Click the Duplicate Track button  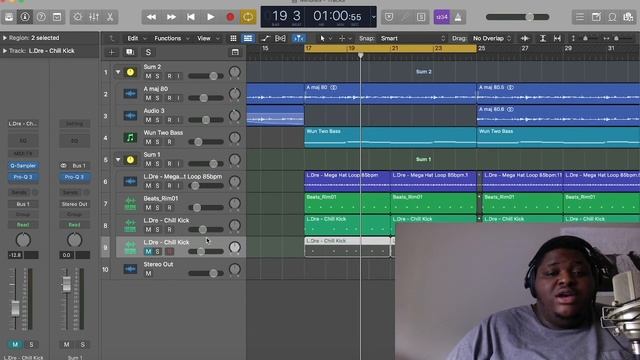(x=130, y=52)
